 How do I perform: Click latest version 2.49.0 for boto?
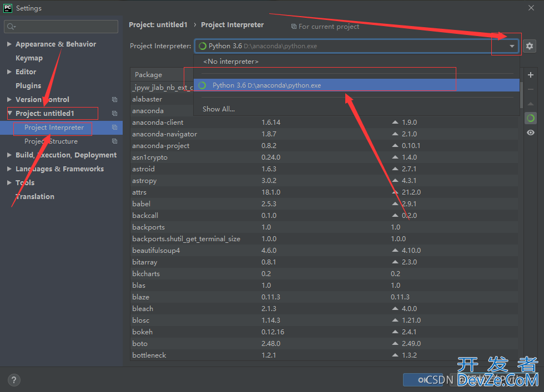point(411,343)
